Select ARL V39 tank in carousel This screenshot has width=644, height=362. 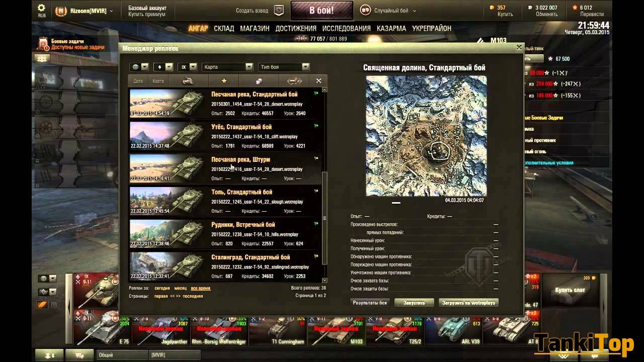point(453,330)
